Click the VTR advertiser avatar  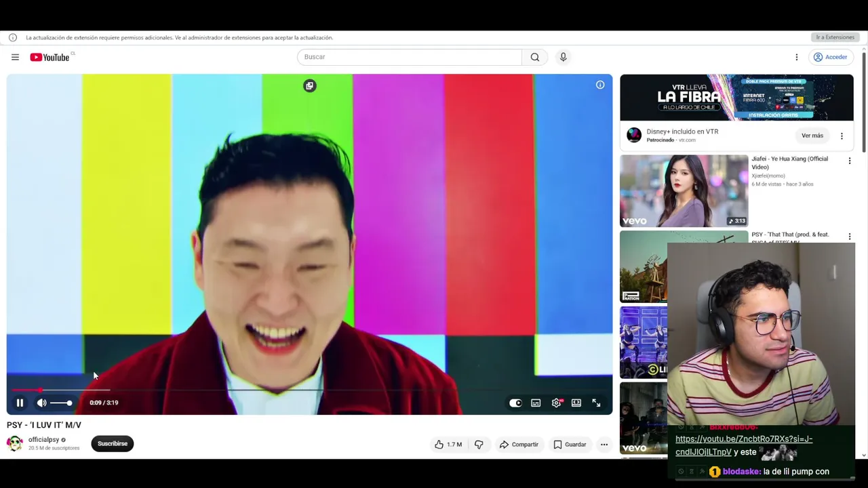click(633, 135)
